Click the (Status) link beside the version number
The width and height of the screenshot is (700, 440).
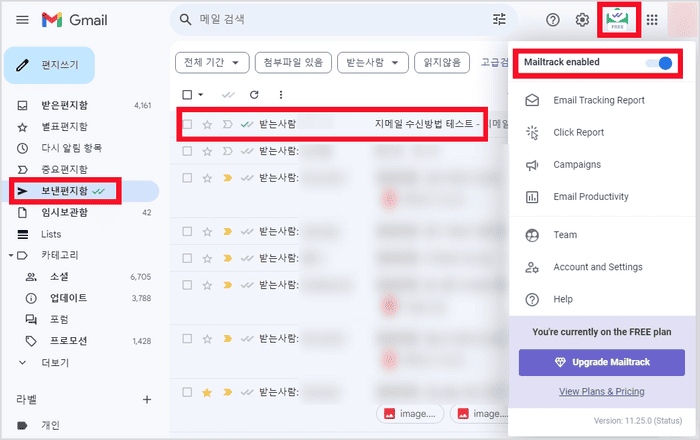click(667, 421)
